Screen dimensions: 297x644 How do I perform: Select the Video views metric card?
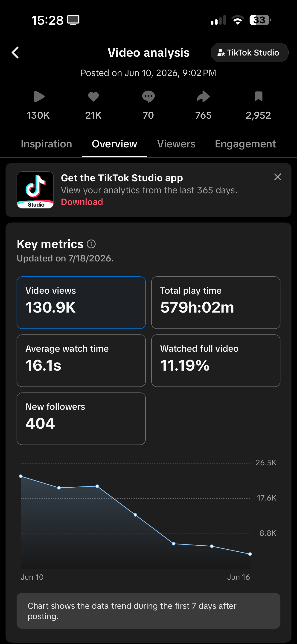(x=81, y=302)
